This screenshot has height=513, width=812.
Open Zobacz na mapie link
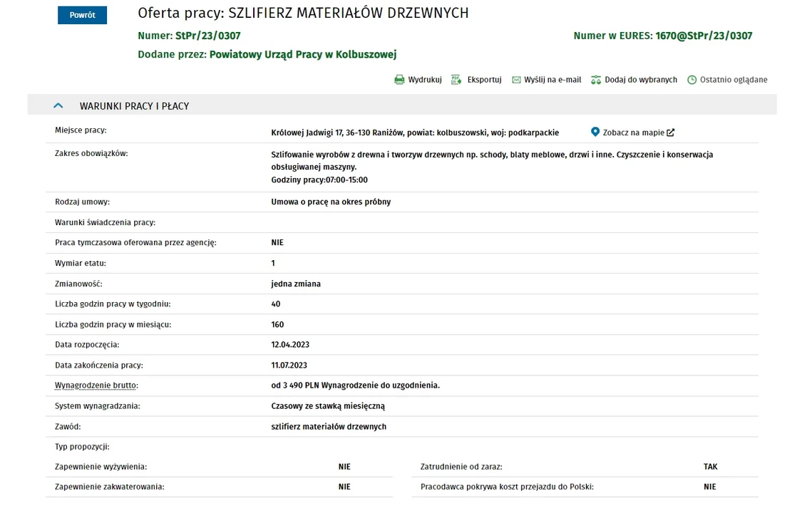pos(633,133)
